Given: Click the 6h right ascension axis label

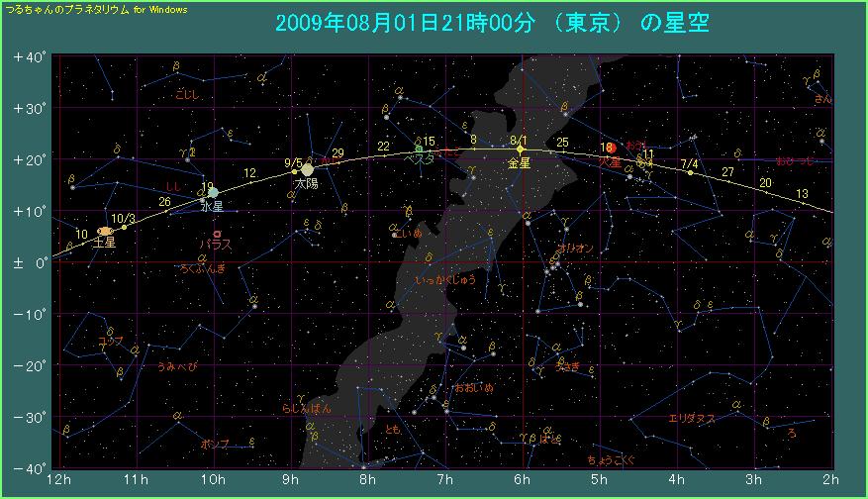Looking at the screenshot, I should pyautogui.click(x=522, y=480).
